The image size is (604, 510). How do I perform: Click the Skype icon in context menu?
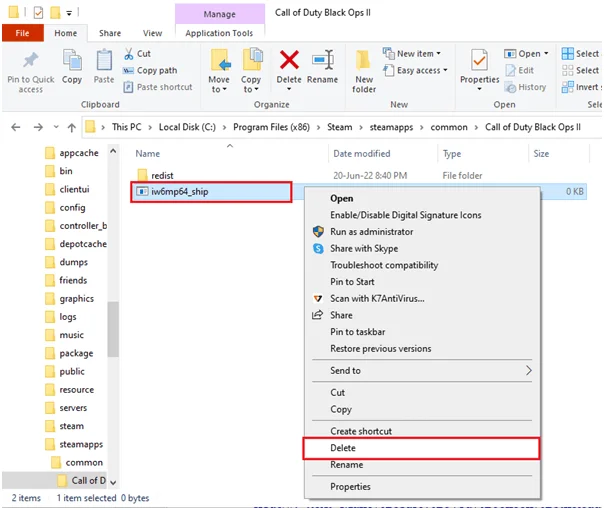[319, 248]
